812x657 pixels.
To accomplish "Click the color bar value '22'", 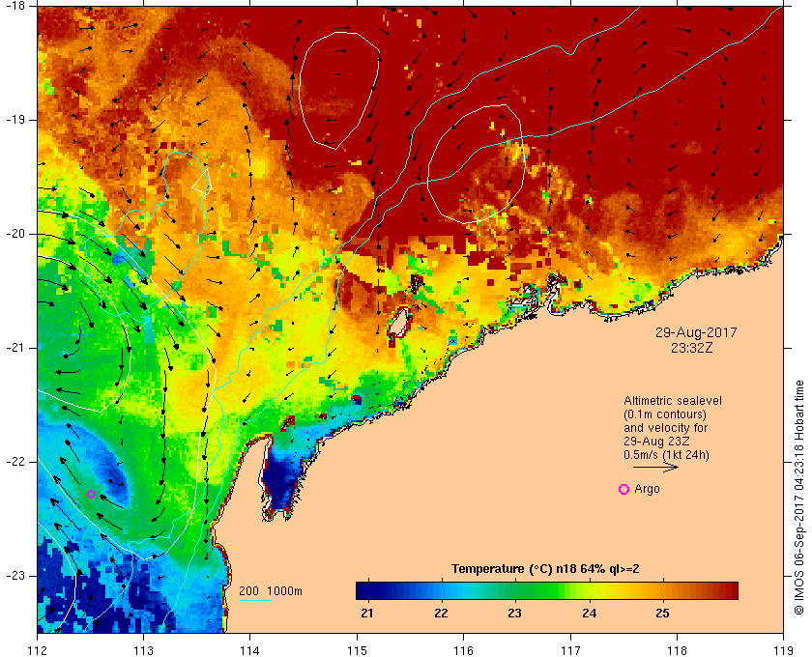I will point(441,614).
